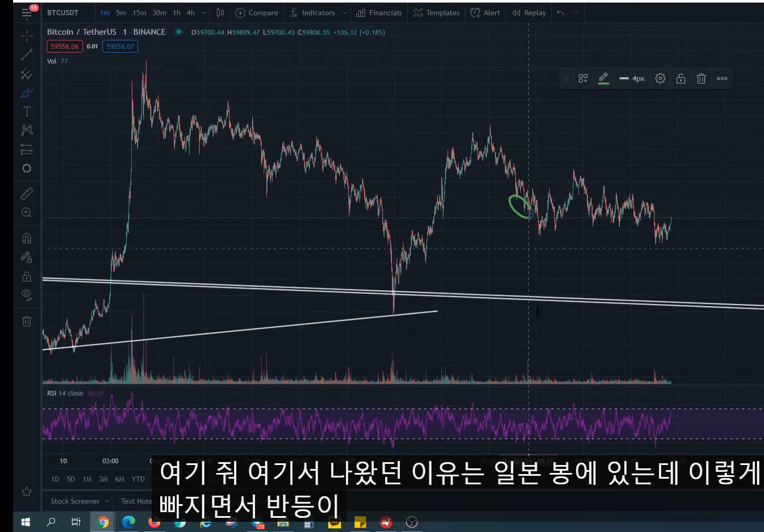Open the hamburger menu with notification badge
The image size is (764, 532).
pyautogui.click(x=27, y=12)
